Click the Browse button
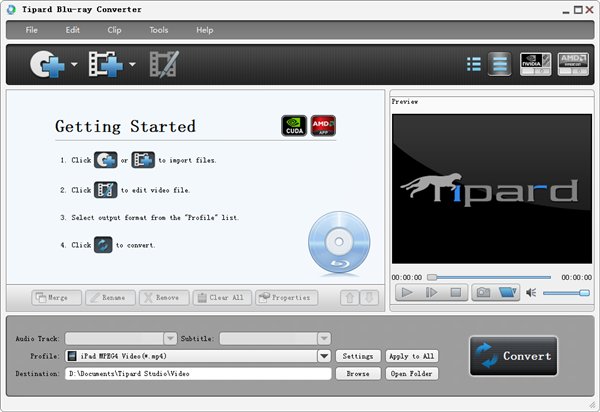 pos(358,374)
